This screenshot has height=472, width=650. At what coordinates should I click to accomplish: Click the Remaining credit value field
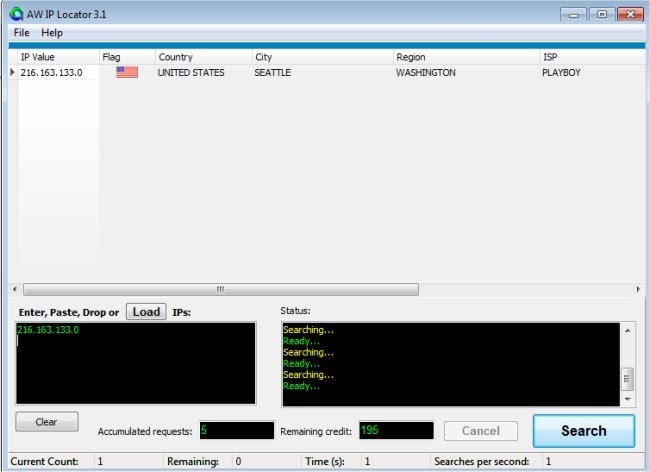tap(396, 430)
